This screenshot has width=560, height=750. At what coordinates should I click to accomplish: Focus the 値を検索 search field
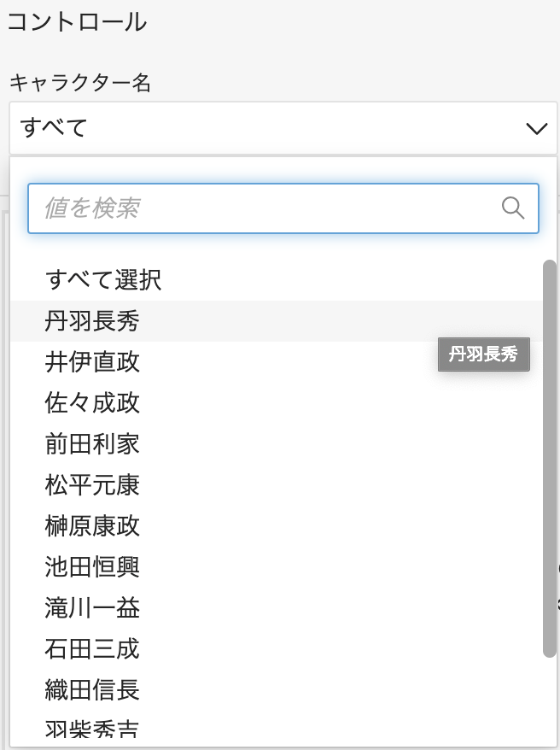(283, 208)
